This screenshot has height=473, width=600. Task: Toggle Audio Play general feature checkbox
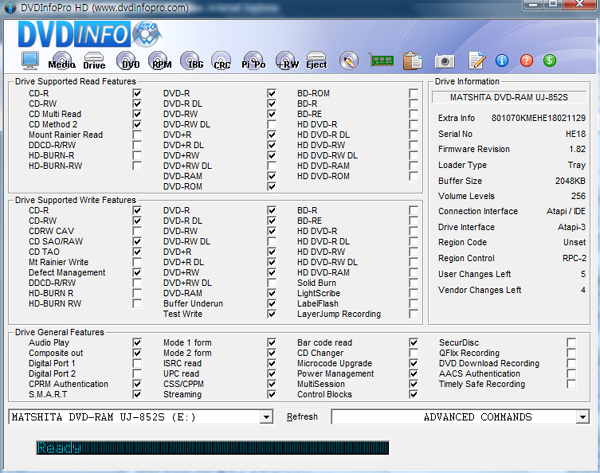click(137, 343)
